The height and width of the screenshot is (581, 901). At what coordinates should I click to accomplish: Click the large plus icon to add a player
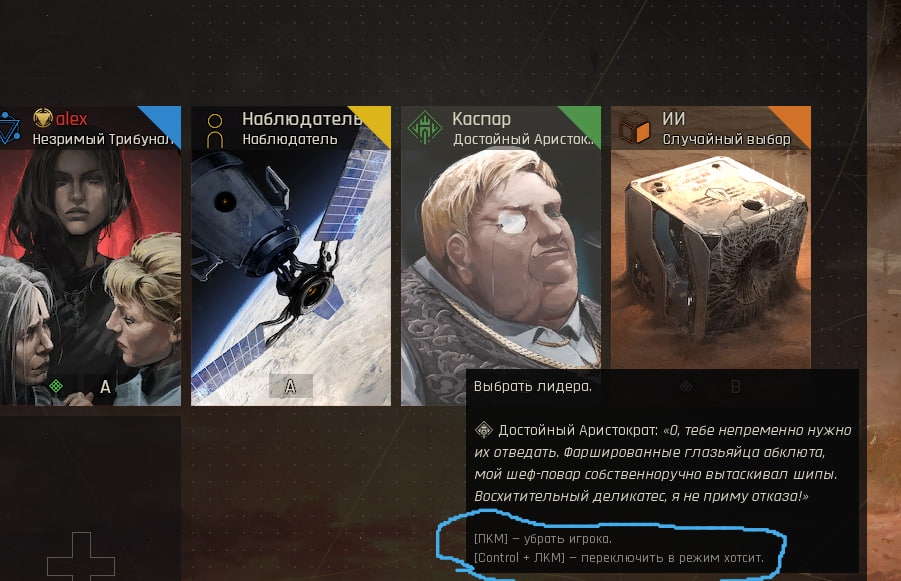[x=81, y=555]
